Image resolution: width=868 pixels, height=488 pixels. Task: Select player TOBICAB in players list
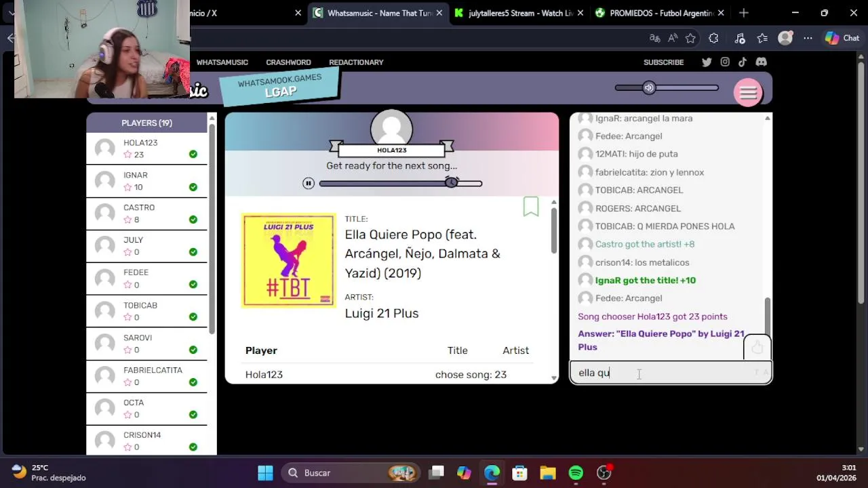146,311
